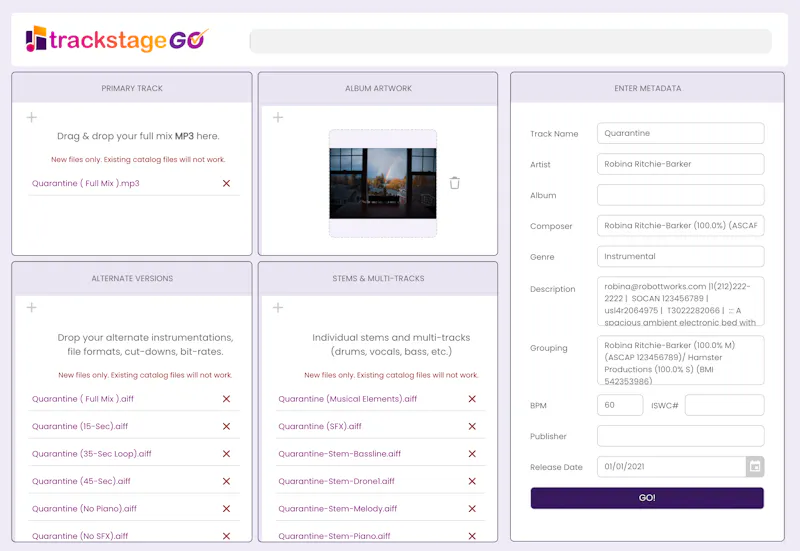800x551 pixels.
Task: Click the plus icon in Alternate Versions panel
Action: tap(32, 307)
